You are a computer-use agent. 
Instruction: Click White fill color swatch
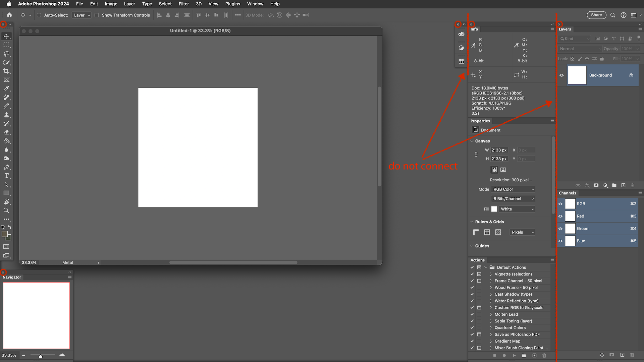tap(494, 208)
